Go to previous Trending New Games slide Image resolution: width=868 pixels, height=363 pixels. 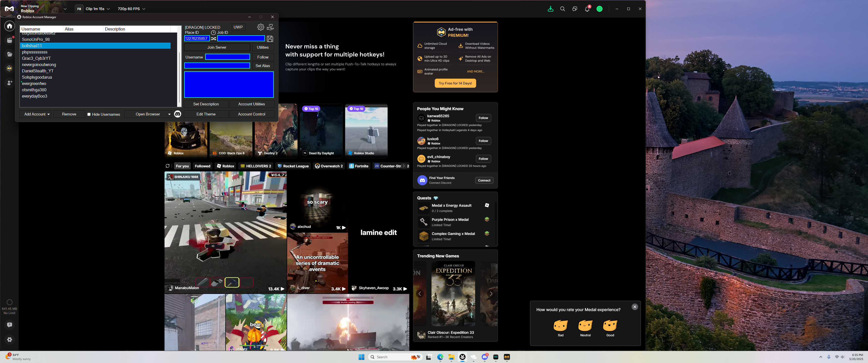click(x=420, y=294)
